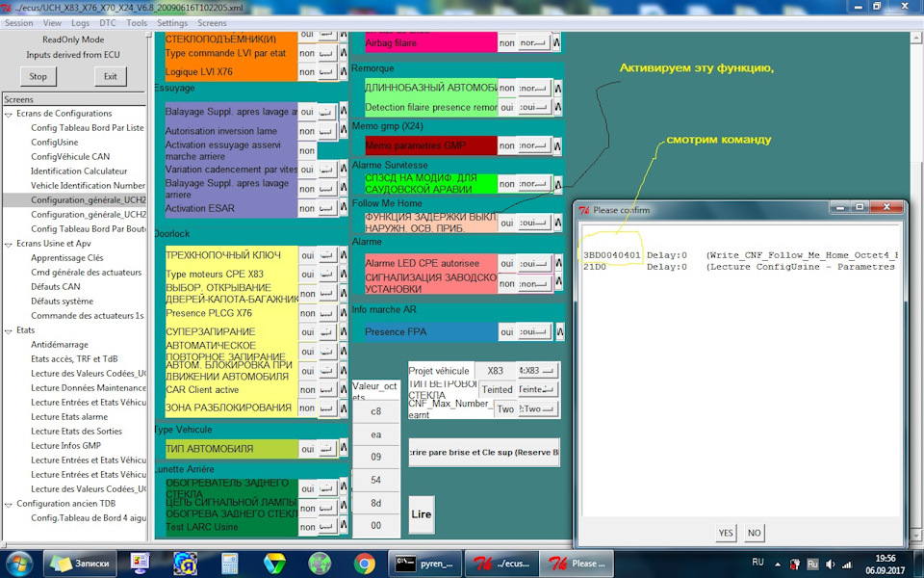
Task: Open the Settings menu
Action: pyautogui.click(x=172, y=23)
